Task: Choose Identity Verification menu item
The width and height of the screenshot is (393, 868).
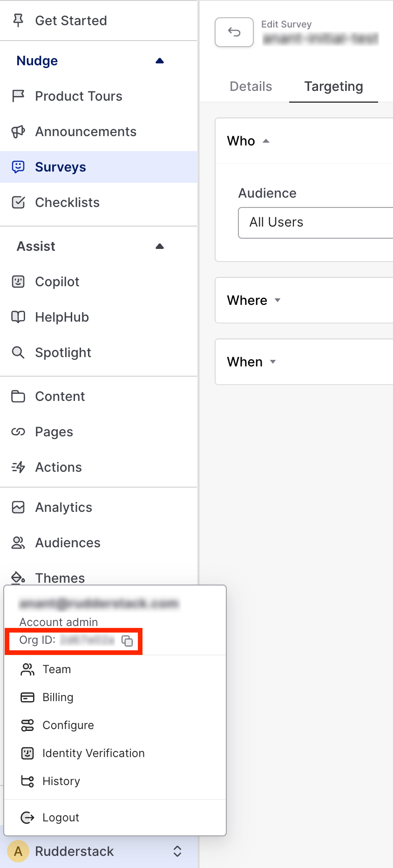Action: click(x=93, y=753)
